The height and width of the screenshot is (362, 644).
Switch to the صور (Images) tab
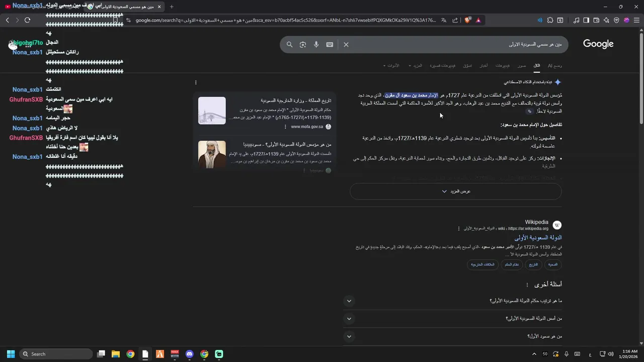tap(522, 65)
